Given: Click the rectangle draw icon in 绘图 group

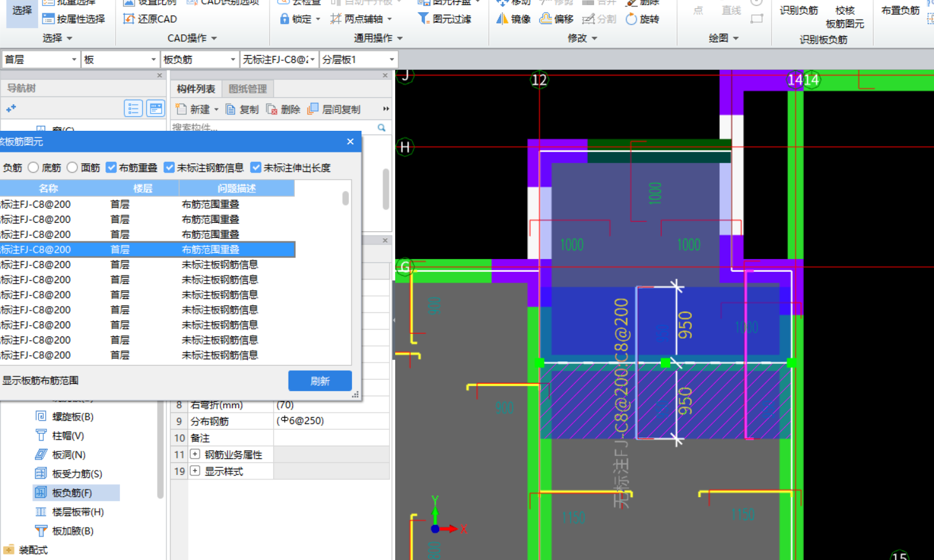Looking at the screenshot, I should click(x=757, y=19).
